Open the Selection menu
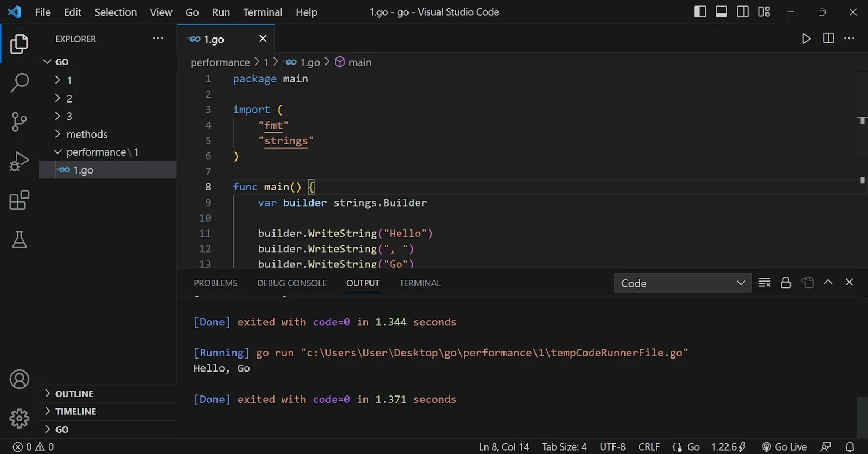 tap(116, 12)
